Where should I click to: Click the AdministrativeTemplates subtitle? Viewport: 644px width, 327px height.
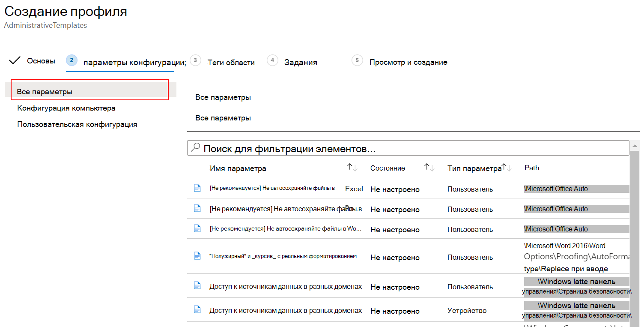point(45,25)
